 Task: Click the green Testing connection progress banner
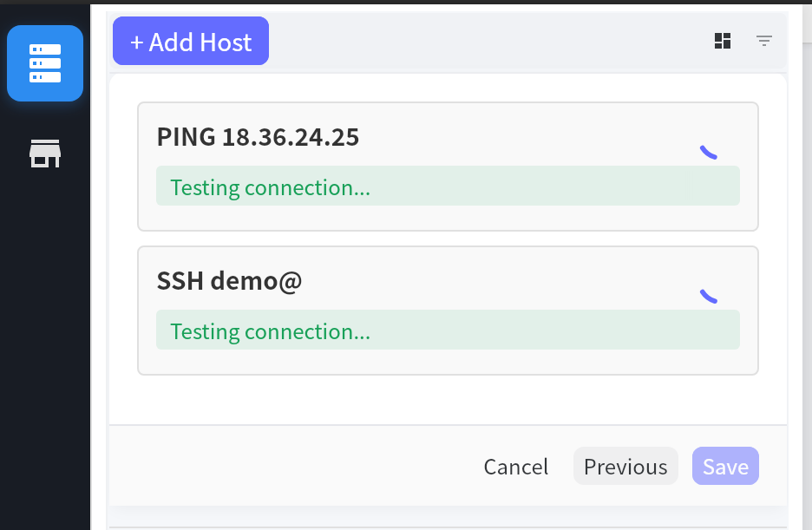(x=448, y=186)
